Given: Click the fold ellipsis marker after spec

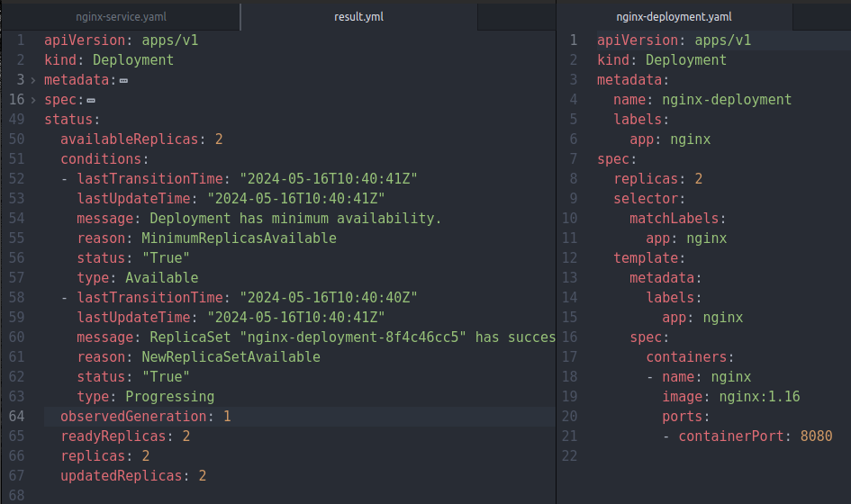Looking at the screenshot, I should (91, 101).
